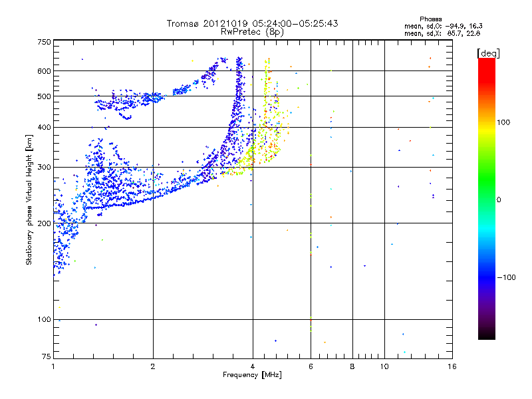Click the frequency-axis label "16"
The height and width of the screenshot is (399, 532).
point(452,366)
